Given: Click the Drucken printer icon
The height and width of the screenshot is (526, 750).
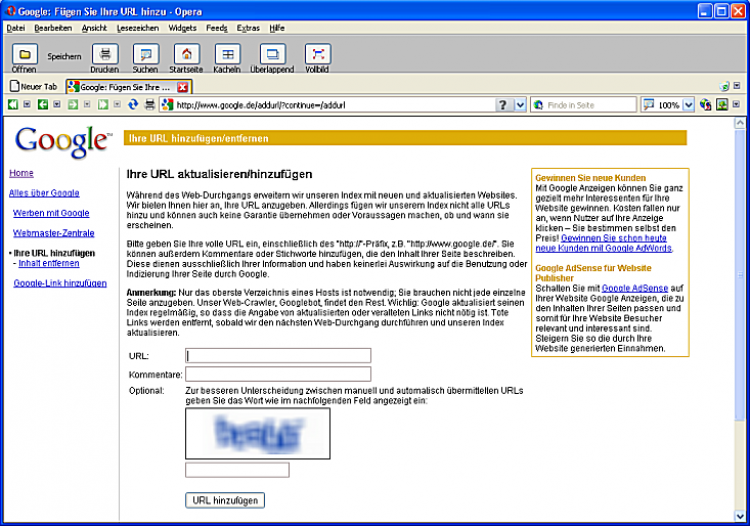Looking at the screenshot, I should click(105, 54).
